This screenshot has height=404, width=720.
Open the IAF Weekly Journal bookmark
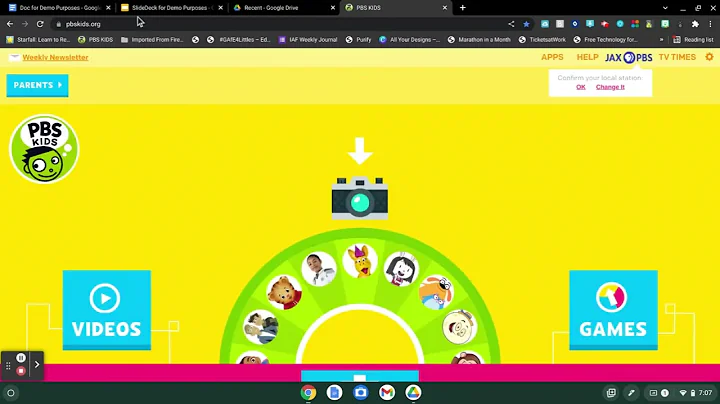tap(308, 40)
